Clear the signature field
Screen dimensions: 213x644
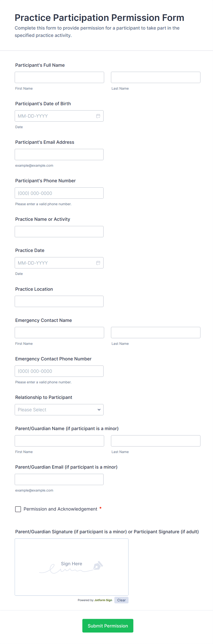pos(121,600)
